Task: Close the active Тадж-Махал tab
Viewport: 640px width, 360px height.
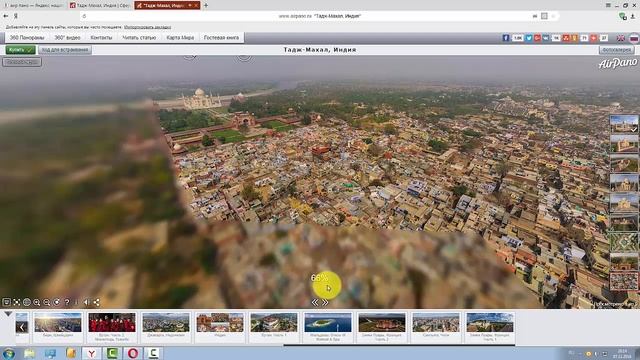Action: click(x=196, y=5)
